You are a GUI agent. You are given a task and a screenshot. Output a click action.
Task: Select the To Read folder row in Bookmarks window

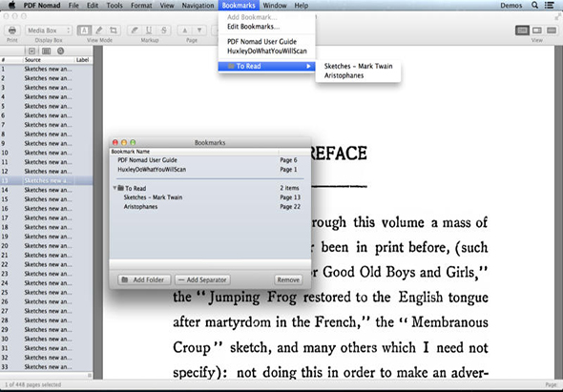point(210,188)
